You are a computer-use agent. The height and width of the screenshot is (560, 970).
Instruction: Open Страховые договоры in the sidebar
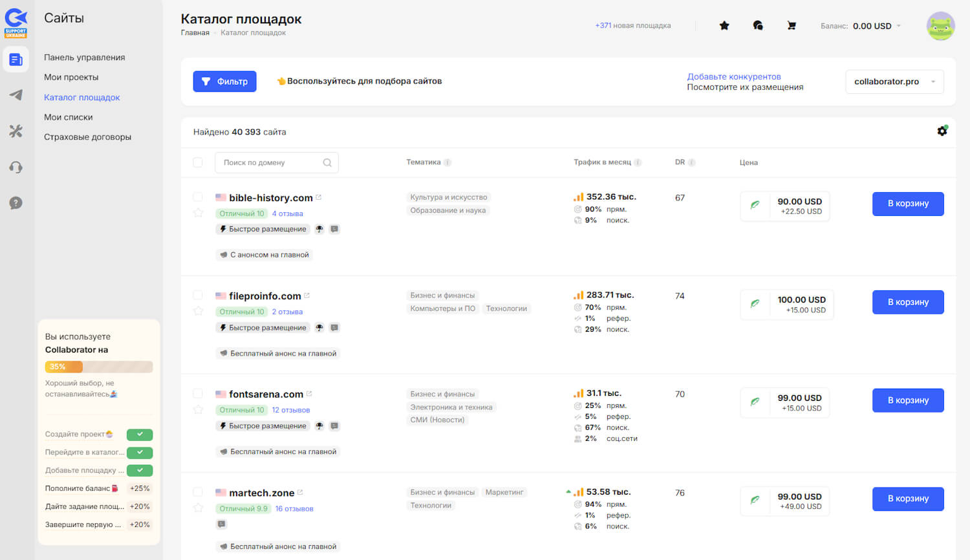(x=87, y=137)
